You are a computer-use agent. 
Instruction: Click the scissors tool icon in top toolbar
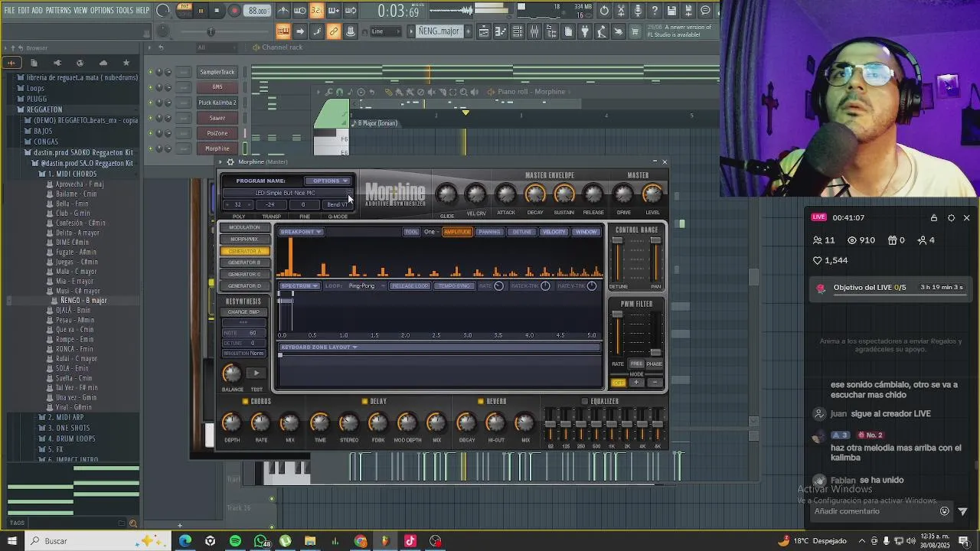pyautogui.click(x=621, y=11)
